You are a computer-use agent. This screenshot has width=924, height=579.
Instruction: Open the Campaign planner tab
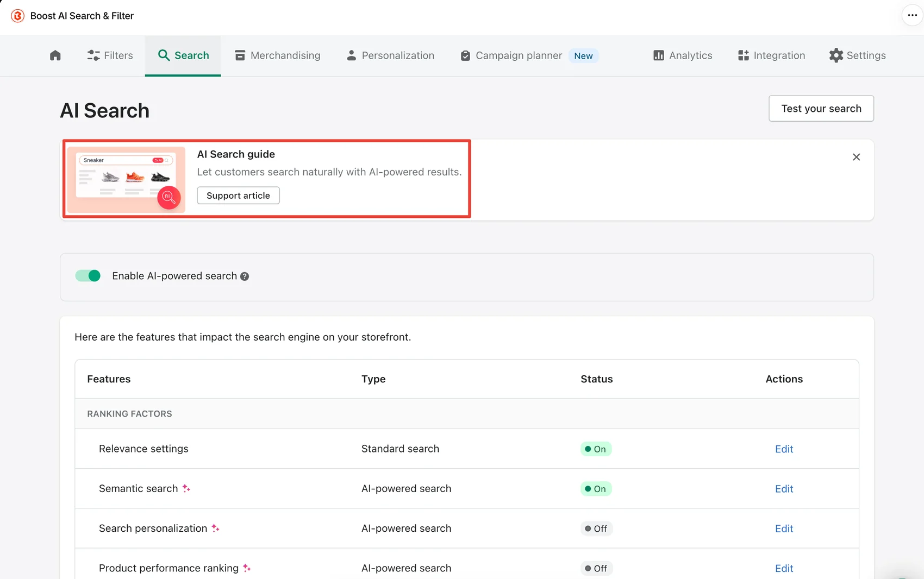529,55
